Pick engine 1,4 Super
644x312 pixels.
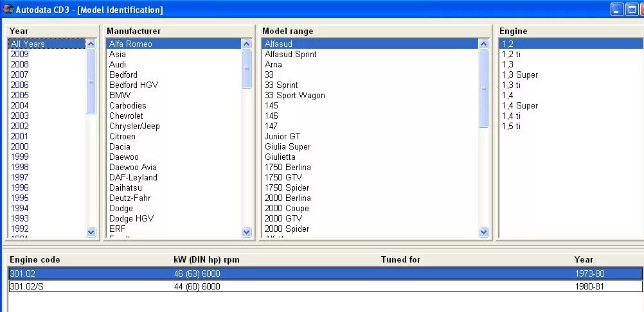[519, 105]
